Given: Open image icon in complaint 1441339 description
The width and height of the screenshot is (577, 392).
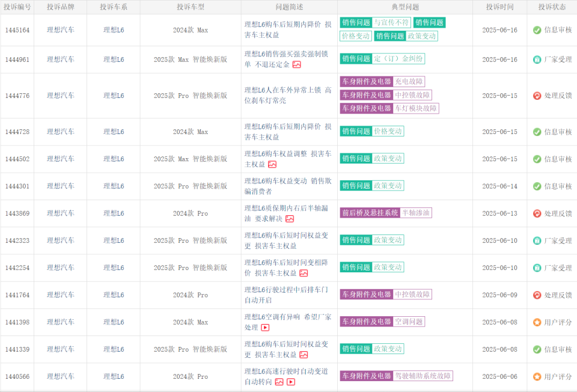Looking at the screenshot, I should coord(304,355).
